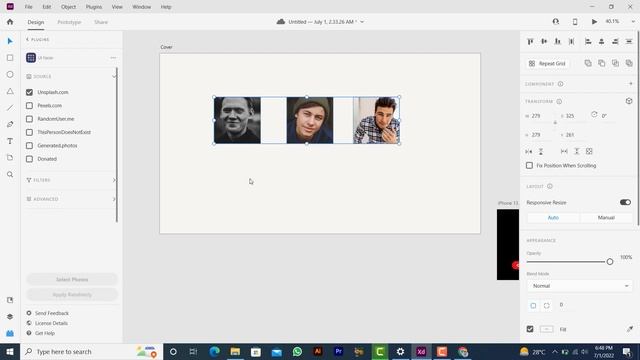Viewport: 640px width, 360px height.
Task: Collapse the Source section
Action: coord(114,76)
